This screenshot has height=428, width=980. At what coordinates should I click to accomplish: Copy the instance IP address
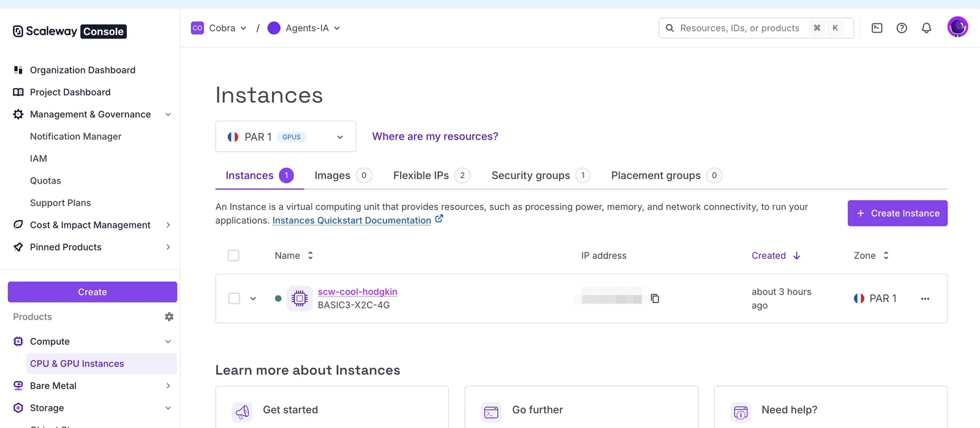coord(655,299)
